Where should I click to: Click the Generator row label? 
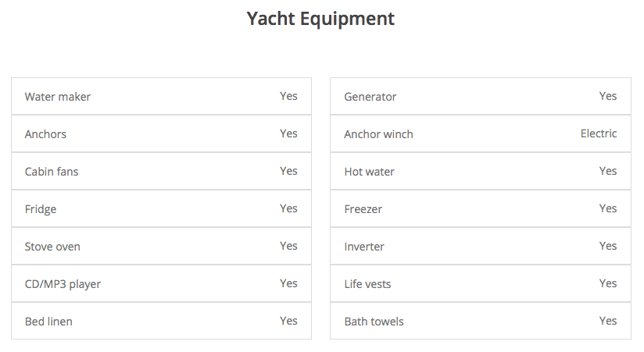(370, 97)
